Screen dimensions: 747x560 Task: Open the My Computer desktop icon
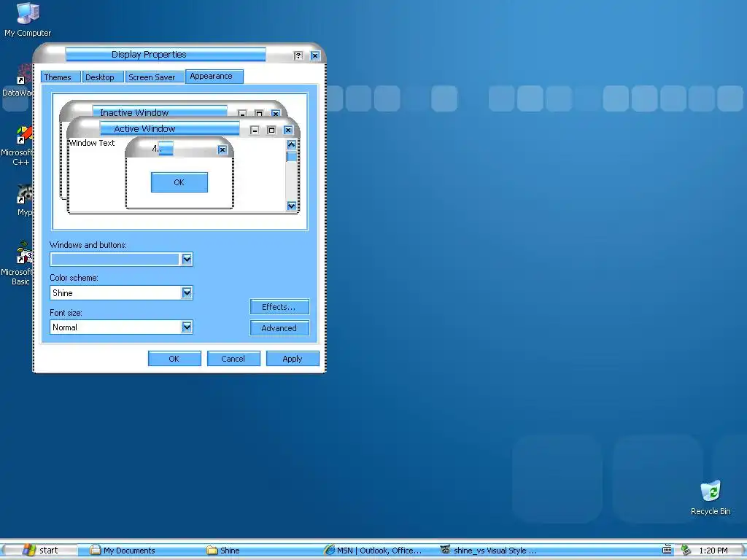coord(28,20)
